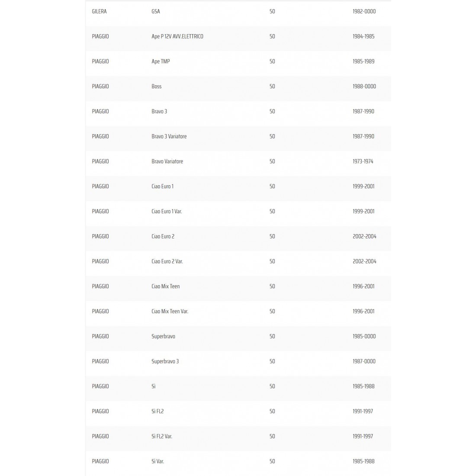Select the Ciao Euro 1 Var. model
This screenshot has height=476, width=476.
167,212
